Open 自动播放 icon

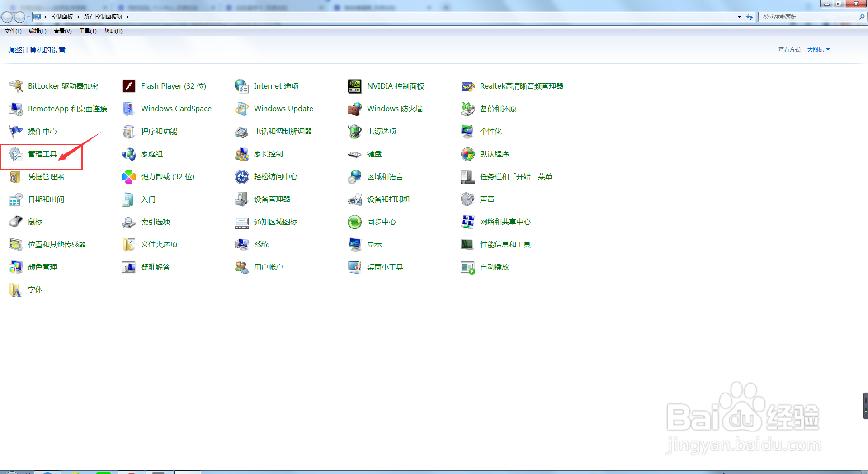click(468, 267)
